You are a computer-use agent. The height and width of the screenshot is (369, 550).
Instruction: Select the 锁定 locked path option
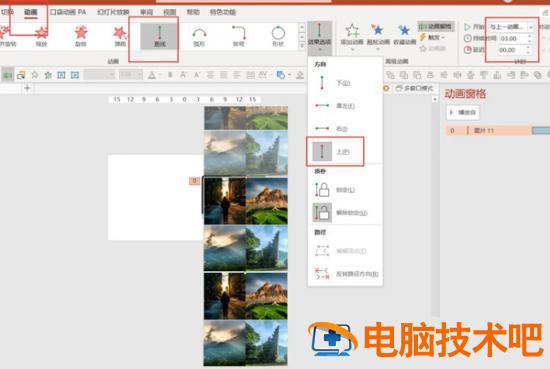(345, 190)
